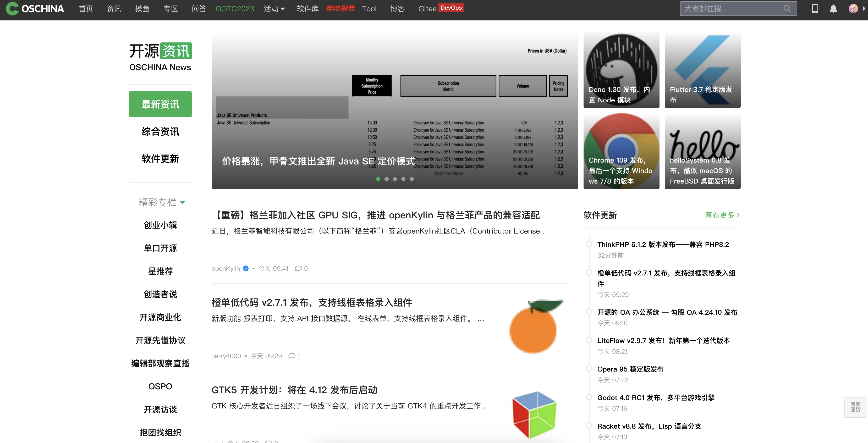
Task: Open the notifications bell
Action: click(x=833, y=9)
